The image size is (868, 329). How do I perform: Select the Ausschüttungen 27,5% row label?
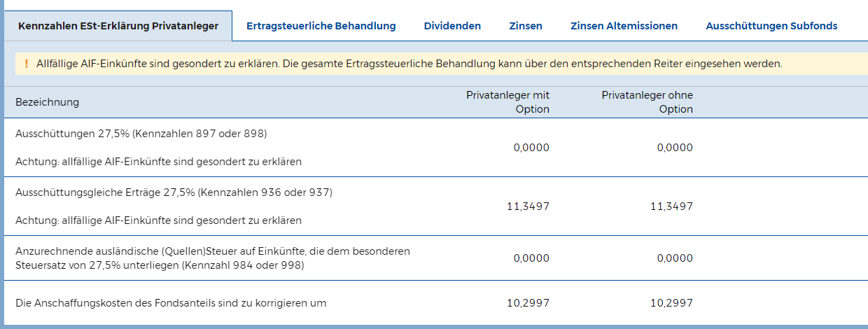coord(141,134)
